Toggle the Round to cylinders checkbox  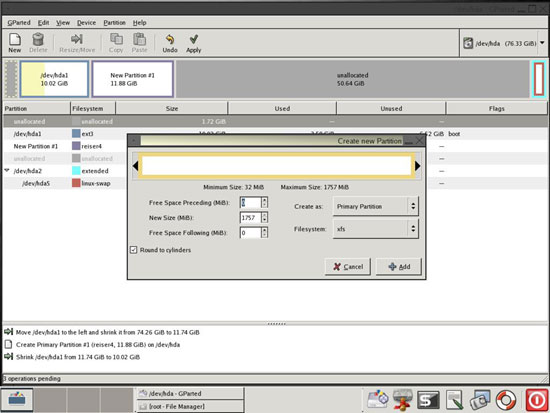click(133, 250)
